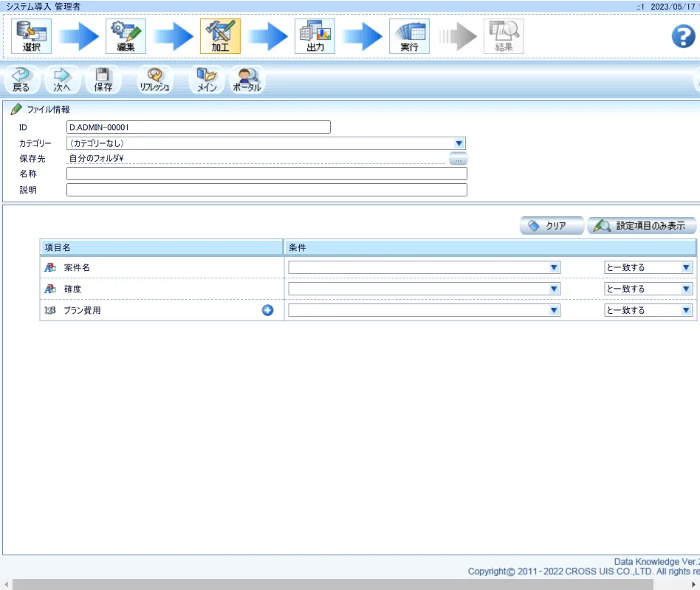Click the クリア button
Image resolution: width=700 pixels, height=590 pixels.
click(551, 226)
